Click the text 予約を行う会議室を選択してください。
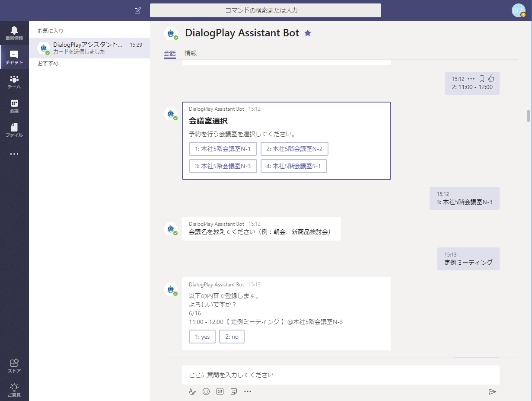Screen dimensions: 532x401 click(x=242, y=134)
